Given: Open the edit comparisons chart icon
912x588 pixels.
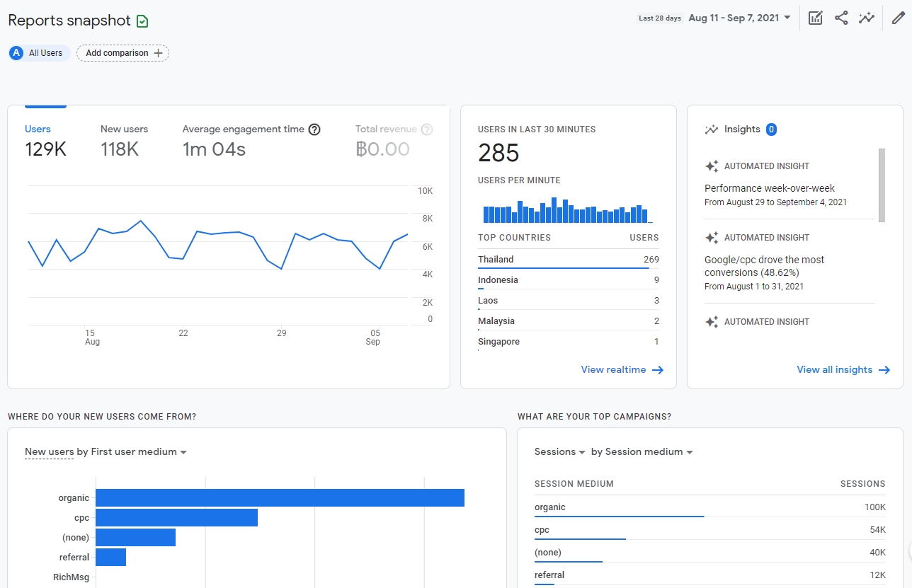Looking at the screenshot, I should 816,18.
